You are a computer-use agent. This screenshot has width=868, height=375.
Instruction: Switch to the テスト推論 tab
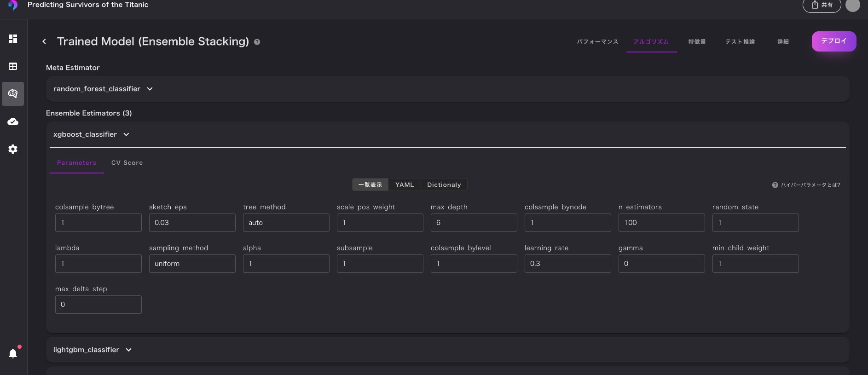point(740,42)
